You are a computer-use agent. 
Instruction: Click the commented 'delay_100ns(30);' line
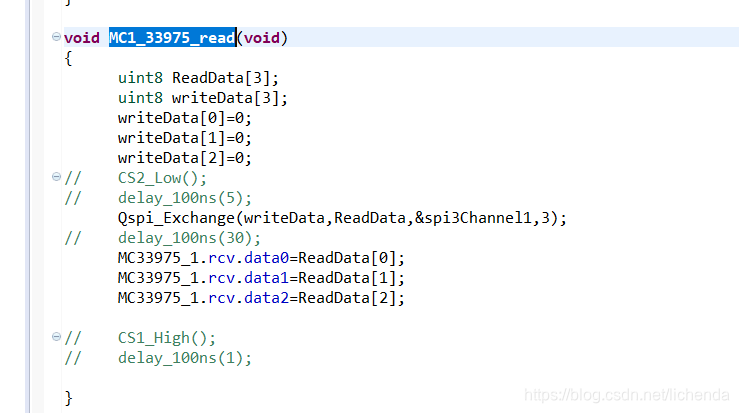pyautogui.click(x=189, y=238)
